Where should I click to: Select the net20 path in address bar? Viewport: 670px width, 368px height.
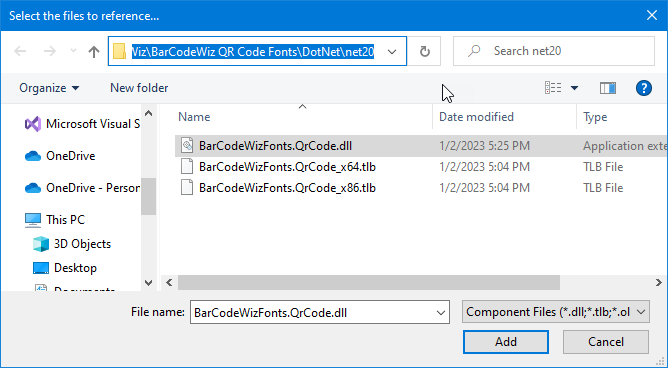click(253, 52)
